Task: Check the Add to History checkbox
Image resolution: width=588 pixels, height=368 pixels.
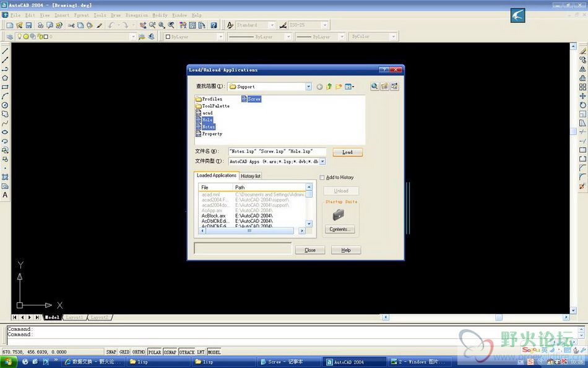Action: pos(322,177)
